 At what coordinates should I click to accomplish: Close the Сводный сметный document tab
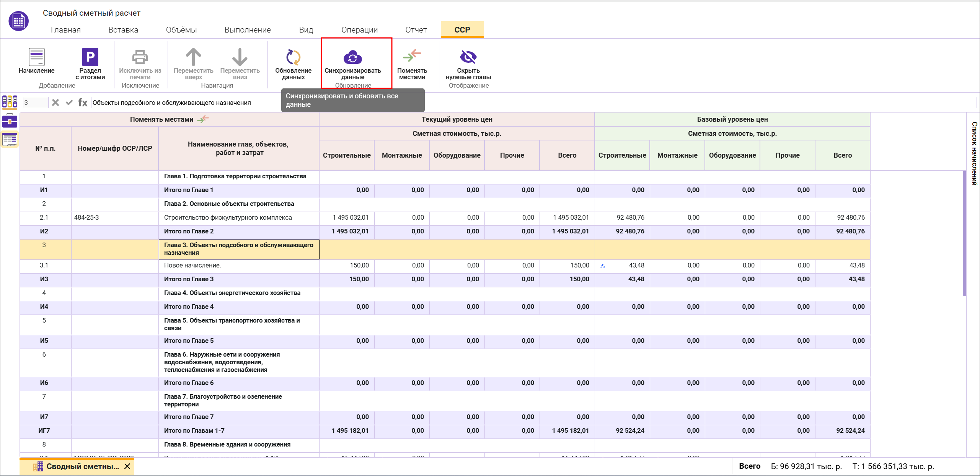pos(127,466)
